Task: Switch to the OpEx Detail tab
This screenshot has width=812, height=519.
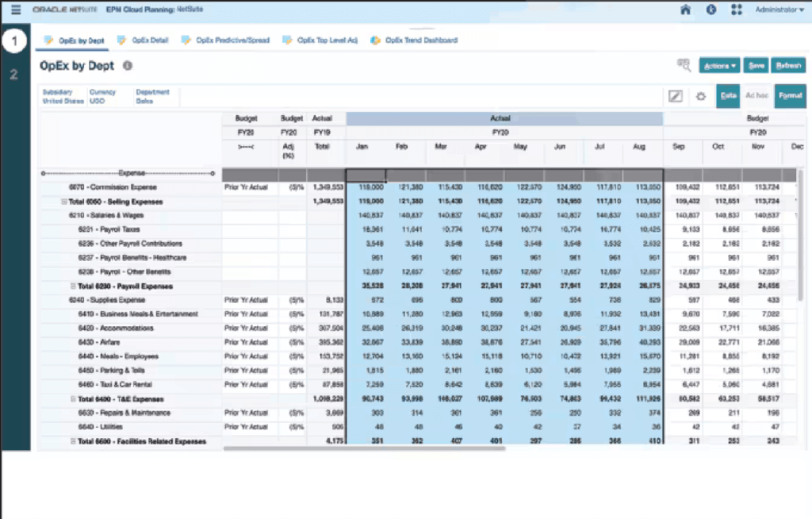Action: 144,40
